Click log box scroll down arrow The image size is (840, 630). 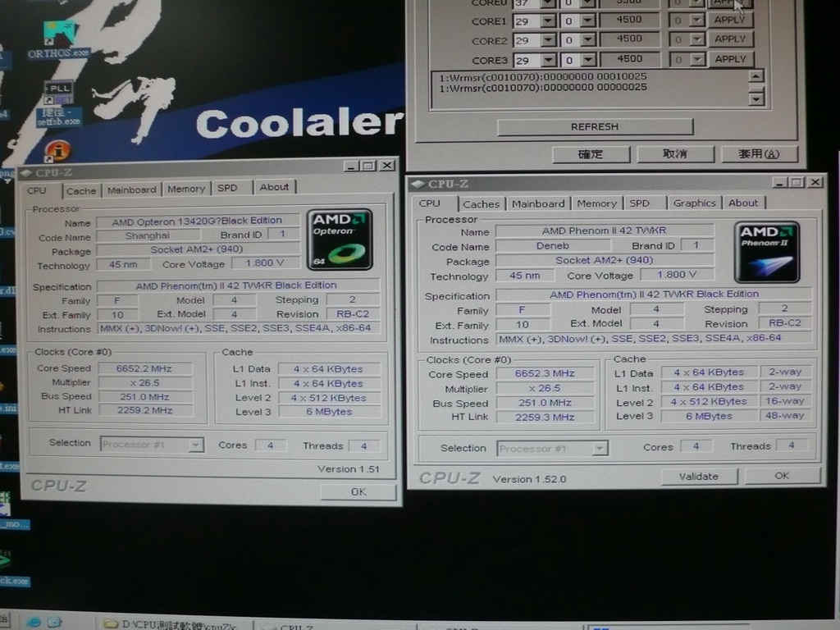coord(756,99)
